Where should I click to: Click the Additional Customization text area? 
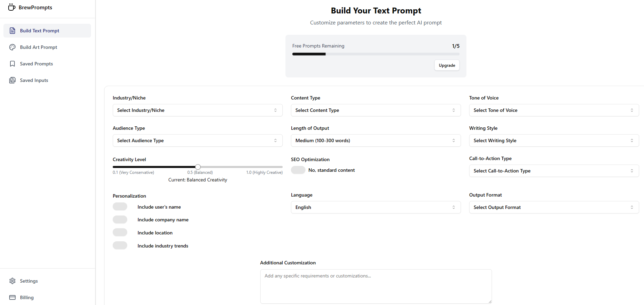pyautogui.click(x=376, y=286)
